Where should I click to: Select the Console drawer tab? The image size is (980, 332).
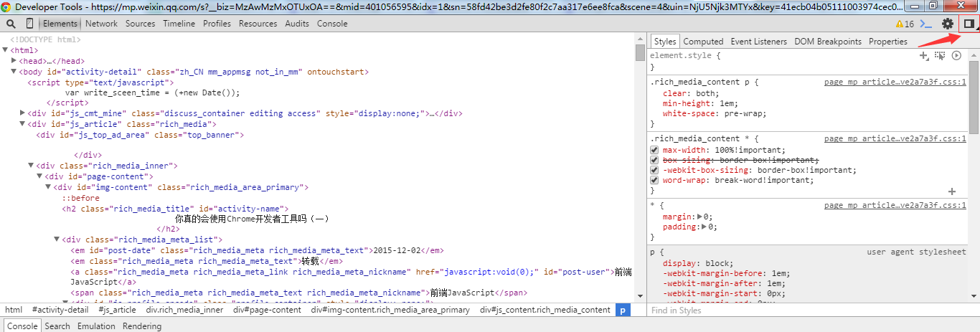click(x=22, y=326)
